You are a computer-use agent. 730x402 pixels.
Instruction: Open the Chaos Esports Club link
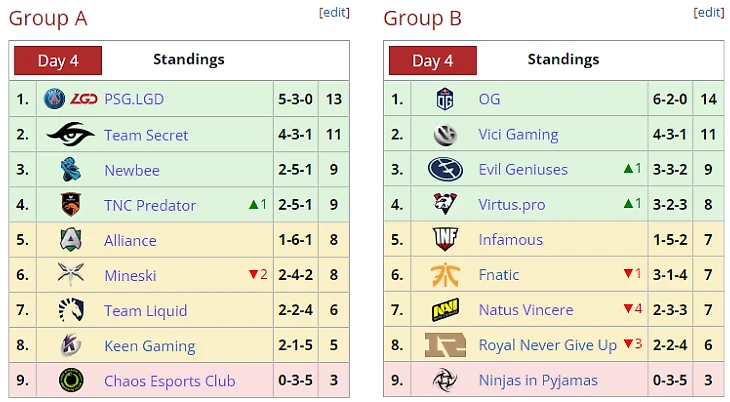pyautogui.click(x=169, y=381)
